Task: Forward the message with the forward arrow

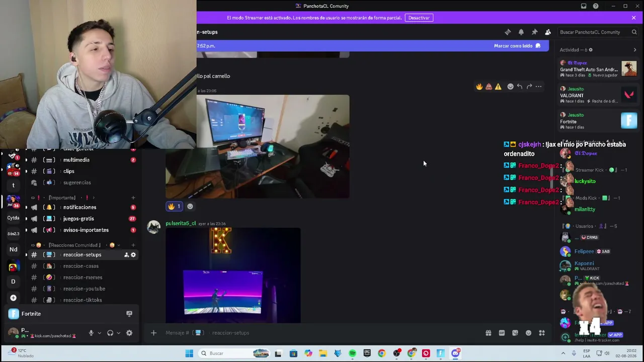Action: click(x=529, y=86)
